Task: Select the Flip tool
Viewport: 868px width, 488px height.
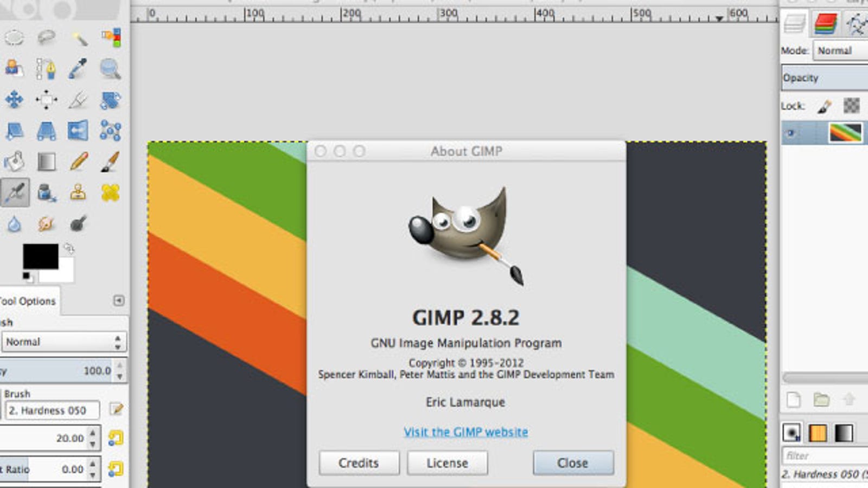Action: (79, 131)
